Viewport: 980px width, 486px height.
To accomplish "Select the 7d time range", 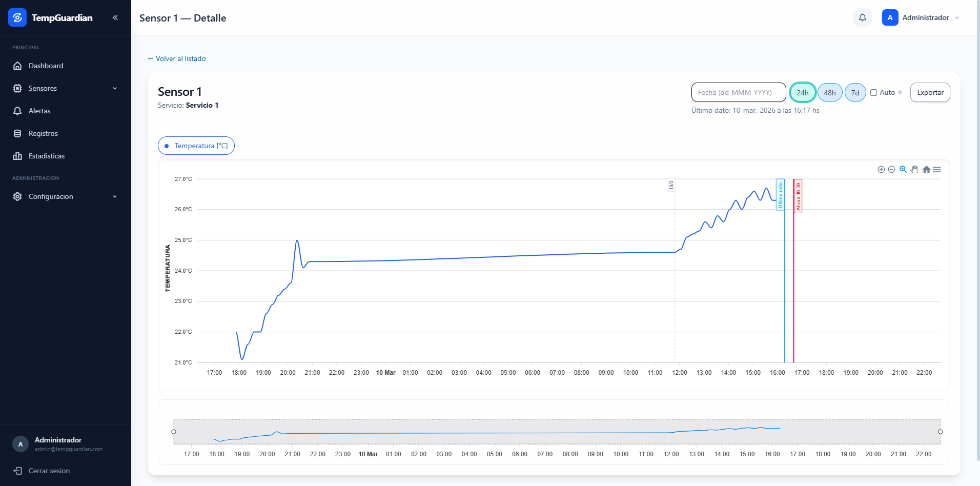I will (x=855, y=93).
